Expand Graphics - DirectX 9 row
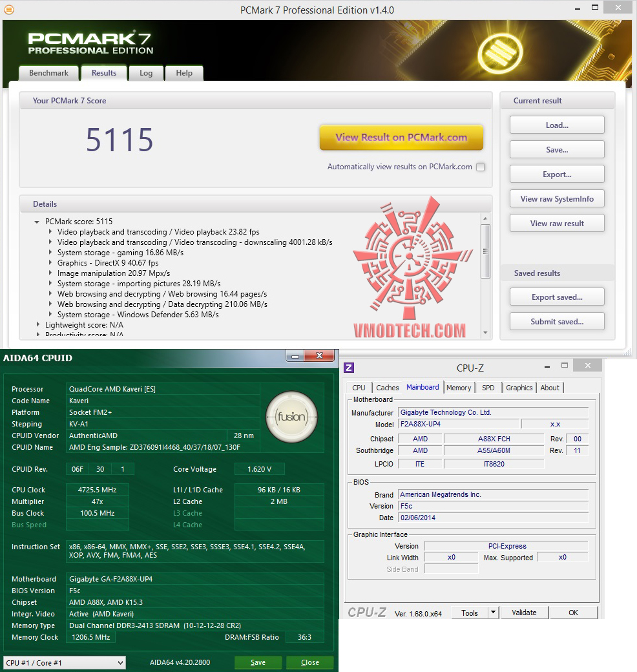Viewport: 637px width, 672px height. (x=50, y=263)
